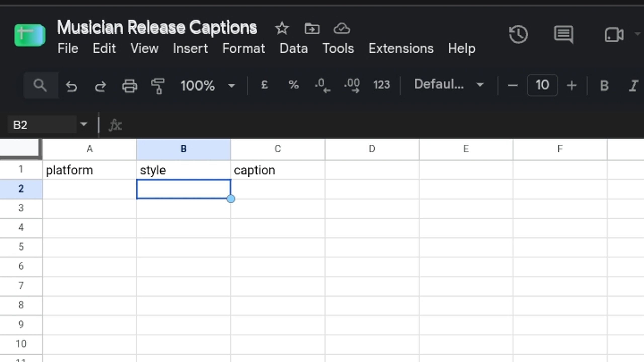Toggle bold formatting

pyautogui.click(x=604, y=86)
